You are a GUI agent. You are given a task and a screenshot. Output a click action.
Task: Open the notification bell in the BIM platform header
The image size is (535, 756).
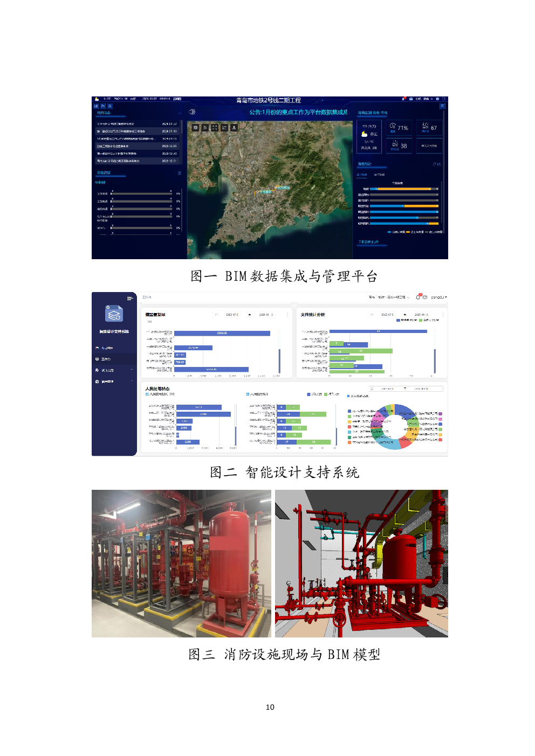click(x=403, y=99)
